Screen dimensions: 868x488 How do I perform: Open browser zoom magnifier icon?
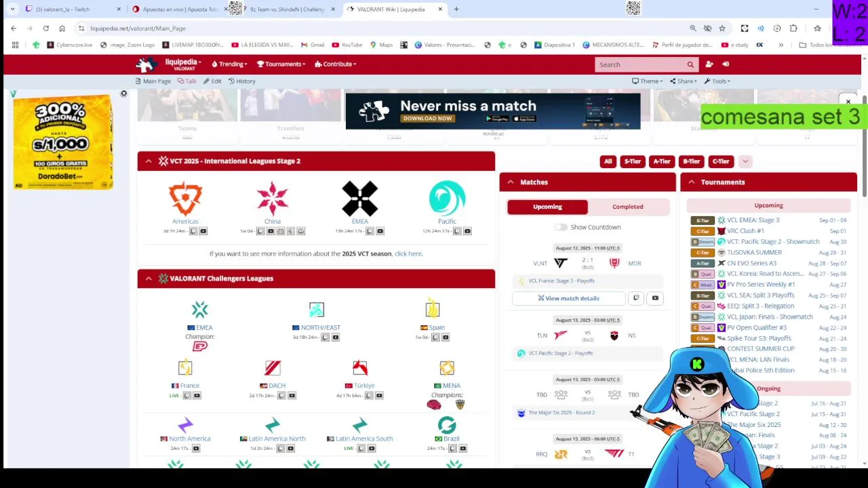[x=693, y=28]
